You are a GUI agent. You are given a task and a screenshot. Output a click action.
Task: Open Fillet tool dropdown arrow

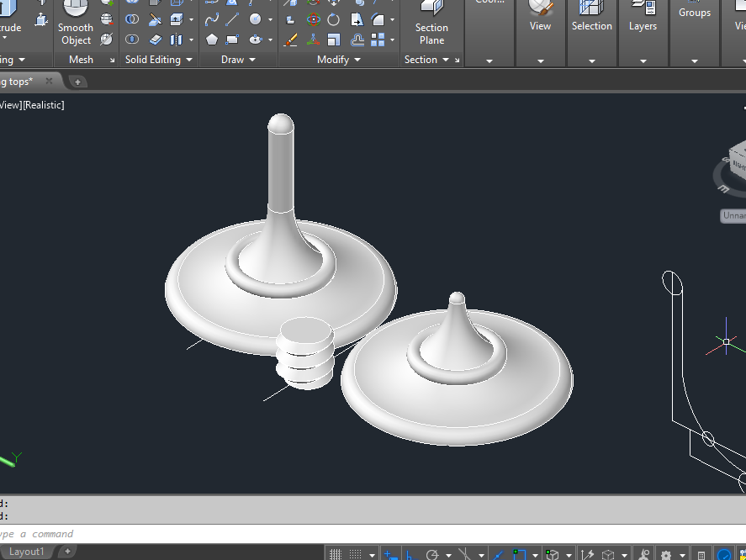[x=392, y=19]
